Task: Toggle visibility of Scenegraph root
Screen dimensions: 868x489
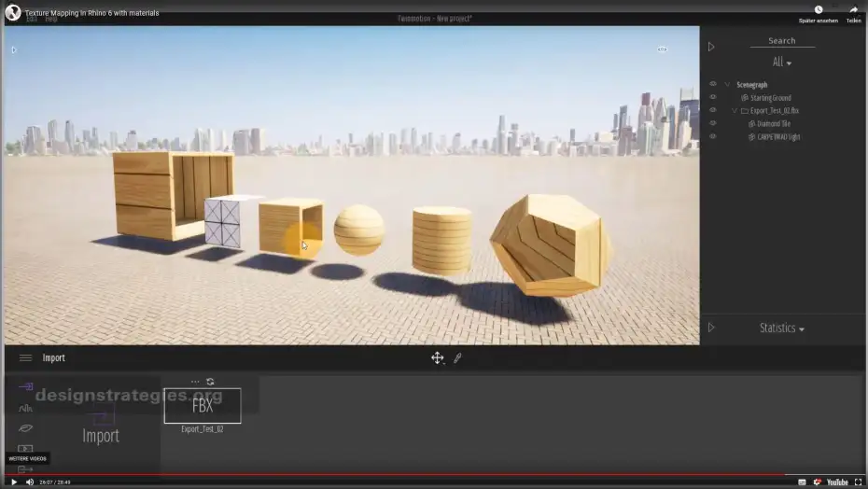Action: 713,84
